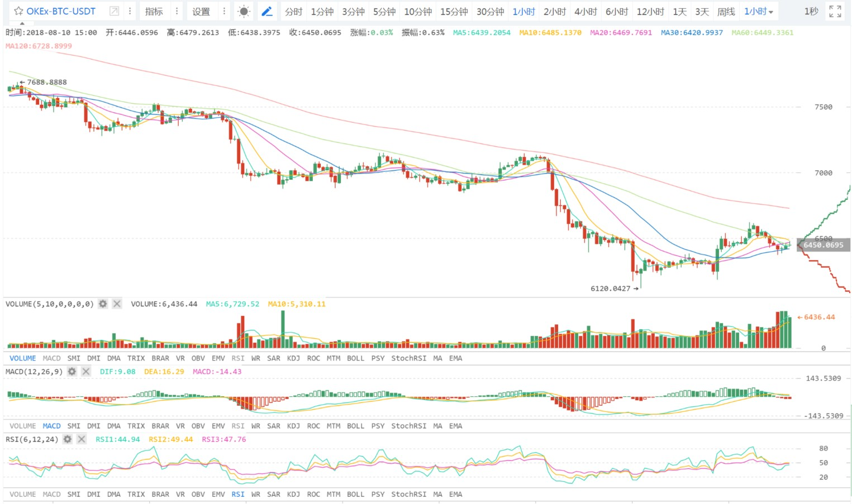Select OBV in the MACD panel indicator row
852x504 pixels.
point(198,426)
